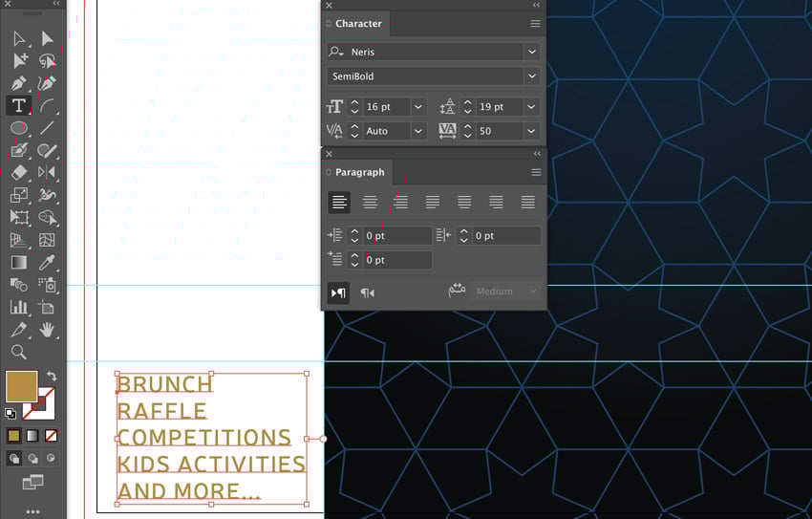
Task: Select the Blend tool
Action: [x=19, y=285]
